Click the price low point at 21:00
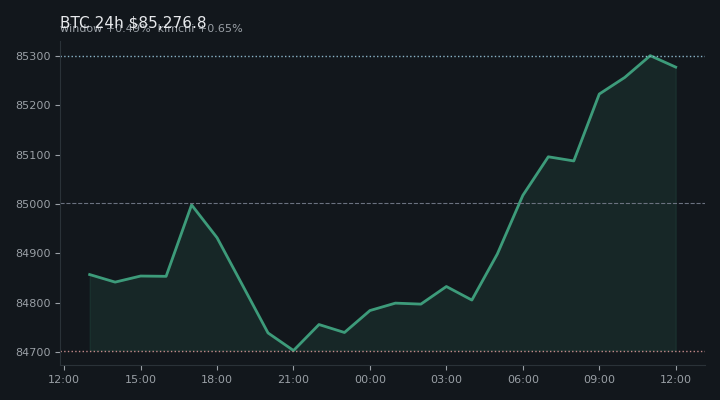 293,350
